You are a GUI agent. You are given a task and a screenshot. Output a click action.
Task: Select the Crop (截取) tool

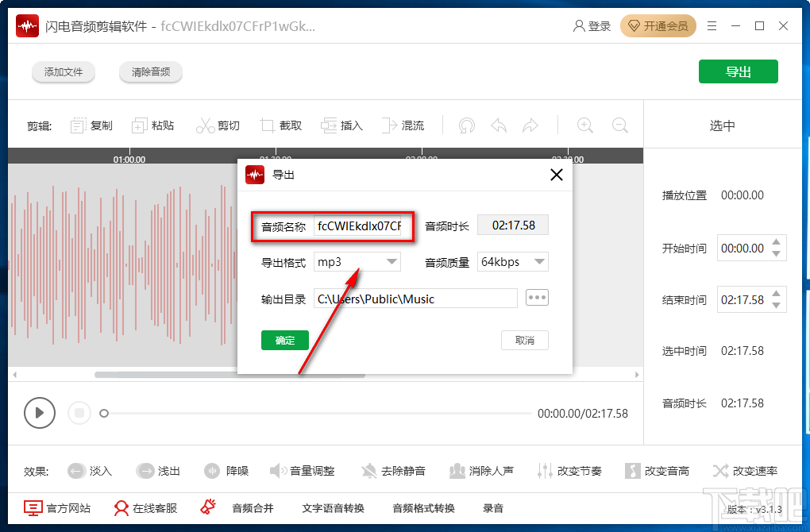(x=280, y=125)
